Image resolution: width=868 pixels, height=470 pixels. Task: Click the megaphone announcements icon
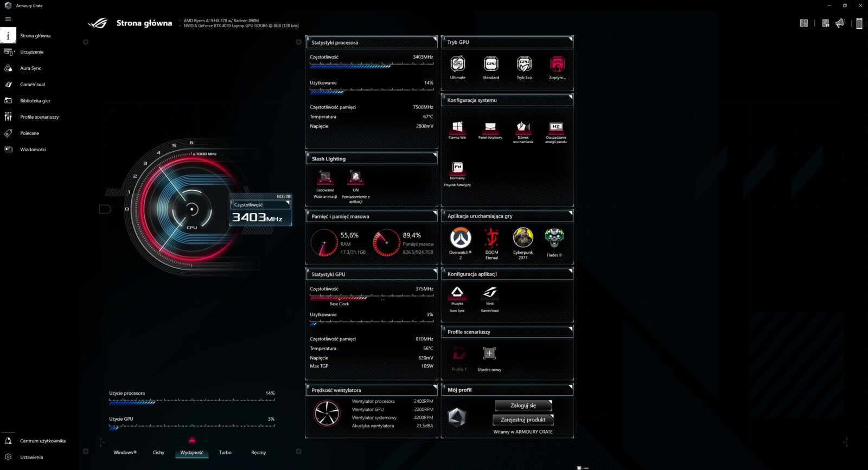click(x=840, y=23)
